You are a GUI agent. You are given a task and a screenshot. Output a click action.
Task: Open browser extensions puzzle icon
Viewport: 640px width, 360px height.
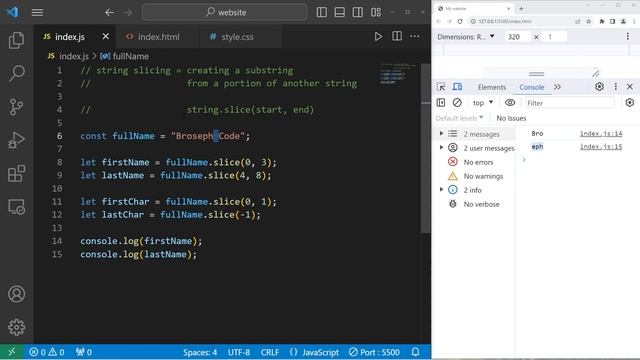click(602, 21)
